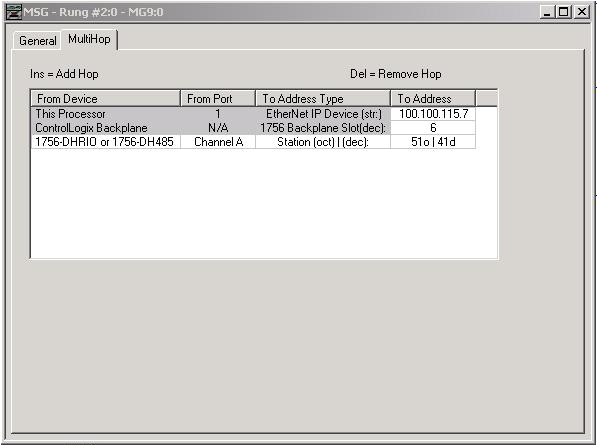Click the From Device column header
Screen dimensions: 598x446
click(105, 98)
